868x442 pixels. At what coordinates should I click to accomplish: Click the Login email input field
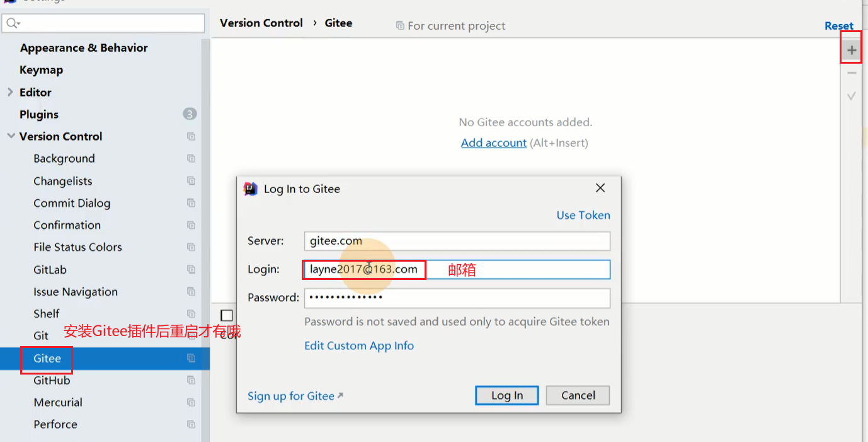pyautogui.click(x=457, y=269)
